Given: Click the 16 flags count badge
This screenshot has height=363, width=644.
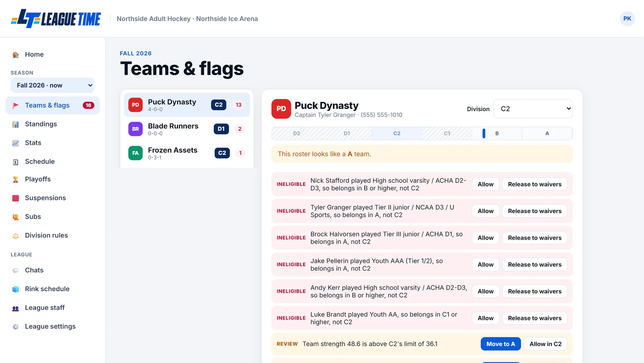Looking at the screenshot, I should [x=89, y=105].
